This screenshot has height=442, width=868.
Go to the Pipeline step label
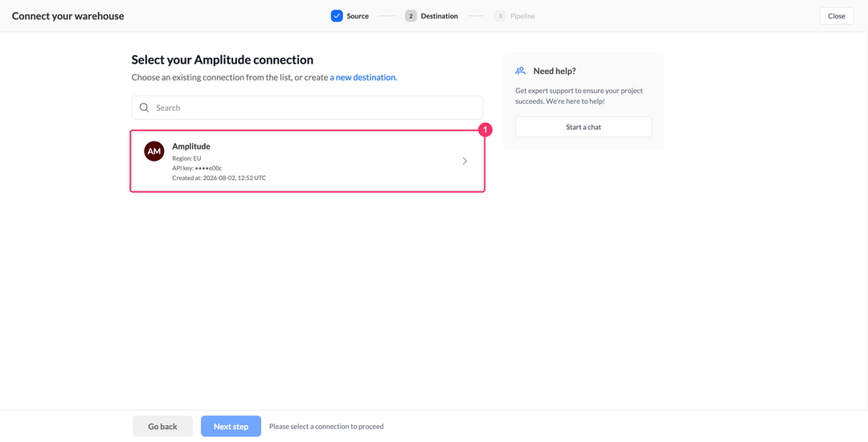(522, 16)
